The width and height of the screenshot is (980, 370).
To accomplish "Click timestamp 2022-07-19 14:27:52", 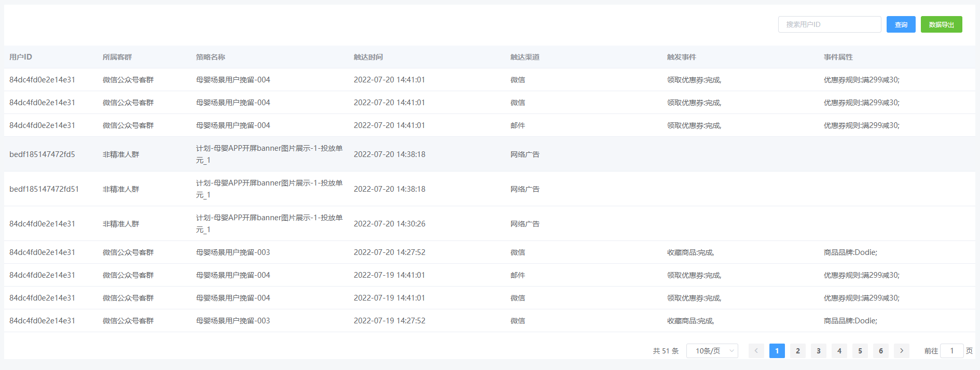I will [x=390, y=321].
